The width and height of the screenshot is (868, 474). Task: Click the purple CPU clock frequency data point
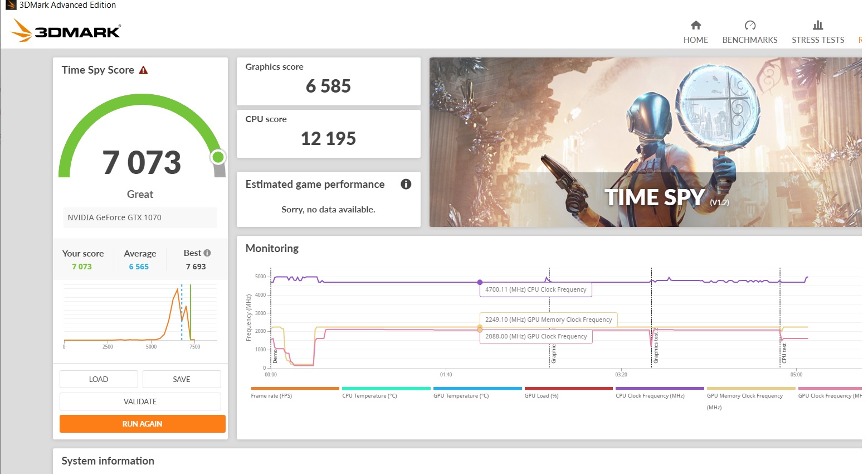480,282
